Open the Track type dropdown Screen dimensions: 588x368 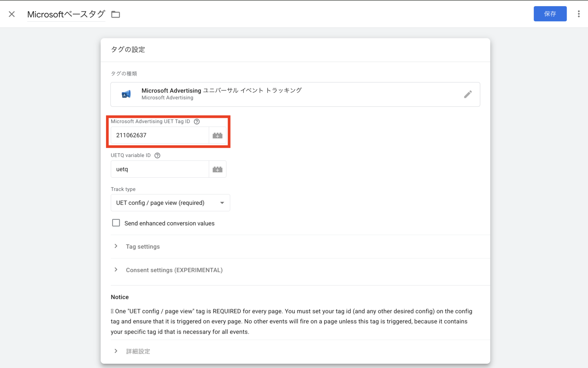click(x=170, y=203)
